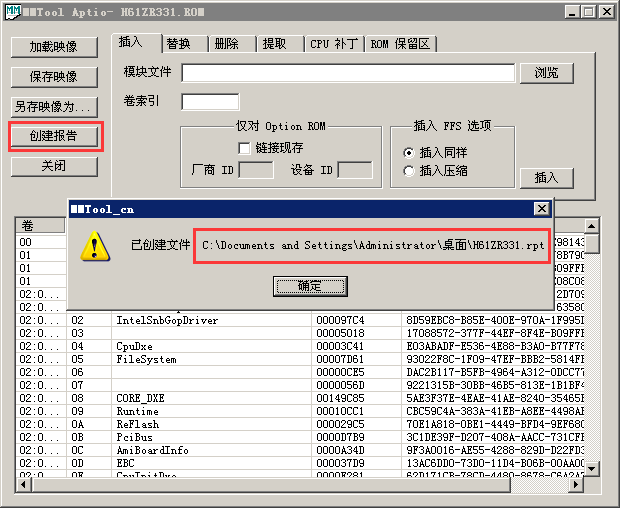Close the MMTool_cn dialog with X
This screenshot has height=508, width=620.
coord(542,208)
